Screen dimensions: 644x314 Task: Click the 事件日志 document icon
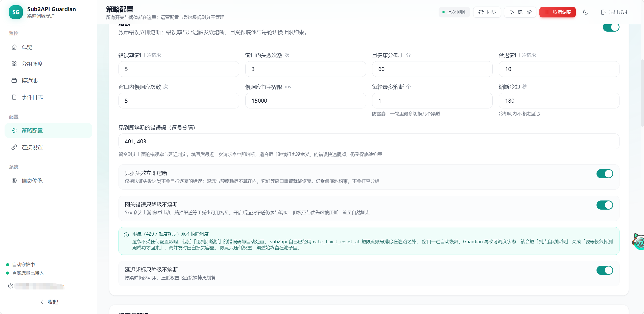[x=14, y=97]
